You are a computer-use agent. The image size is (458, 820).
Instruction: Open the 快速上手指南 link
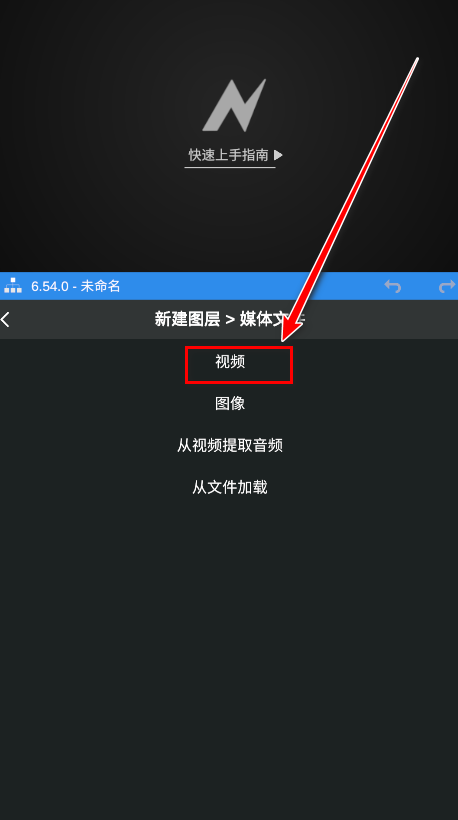(x=228, y=155)
